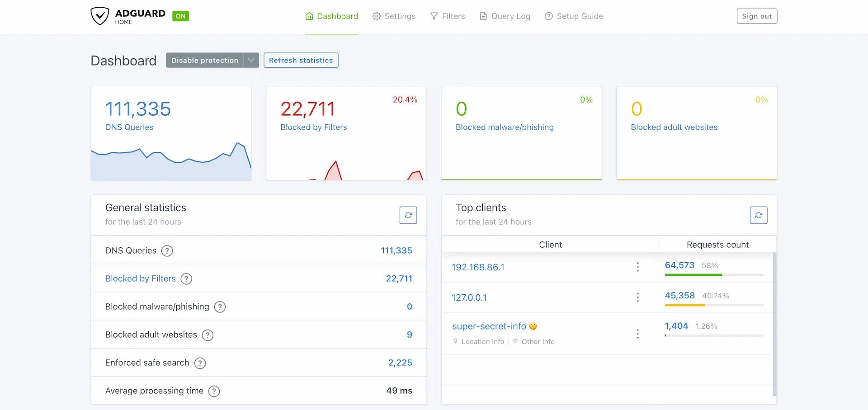The height and width of the screenshot is (410, 868).
Task: Click the Query Log document icon
Action: [x=483, y=16]
